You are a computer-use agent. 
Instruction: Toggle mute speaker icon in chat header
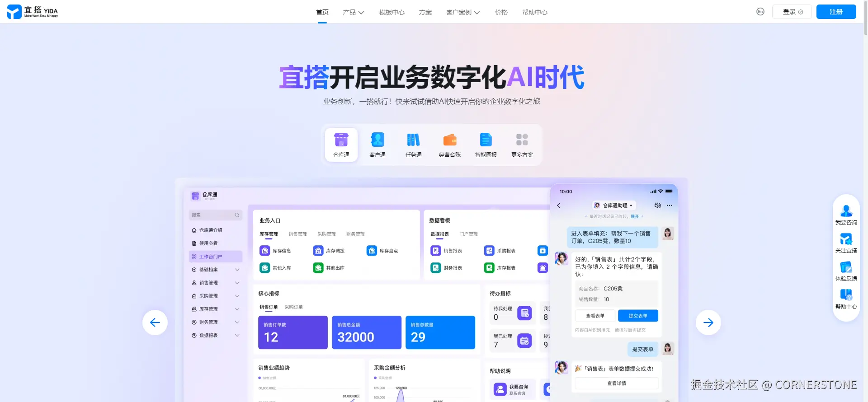pyautogui.click(x=658, y=206)
